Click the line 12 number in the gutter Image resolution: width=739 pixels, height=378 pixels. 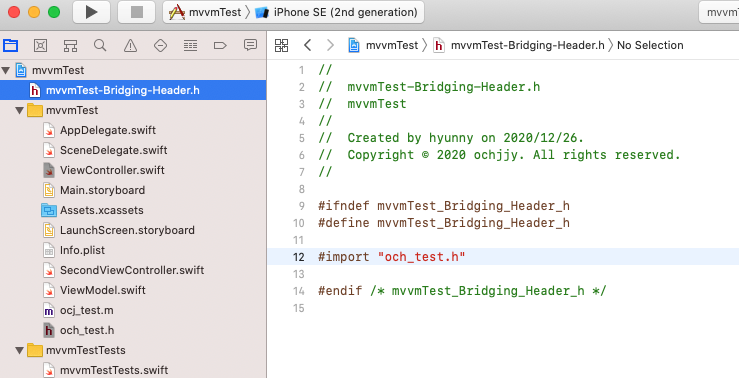(x=299, y=257)
